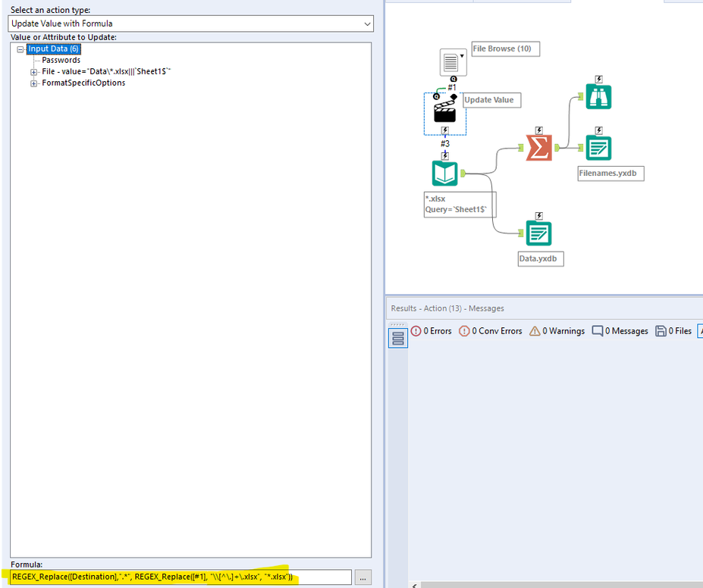This screenshot has height=588, width=703.
Task: Click the Filenames.yxdb annotation label
Action: (611, 174)
